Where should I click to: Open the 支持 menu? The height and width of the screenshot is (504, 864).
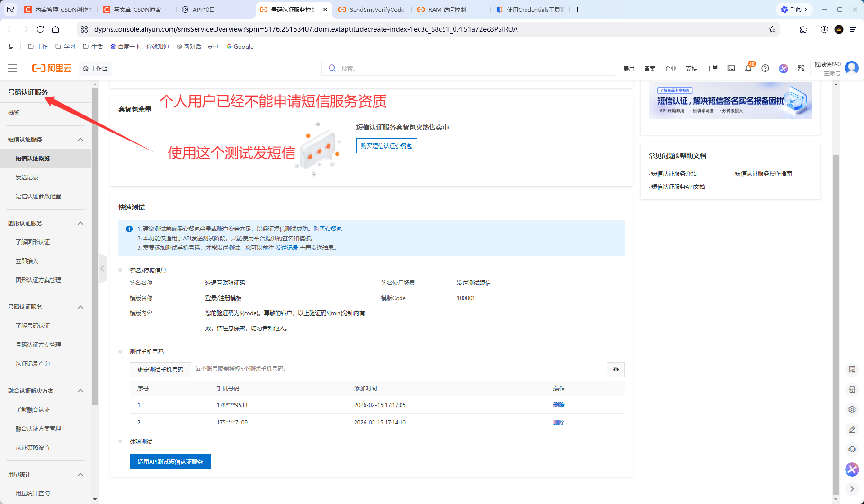click(691, 69)
